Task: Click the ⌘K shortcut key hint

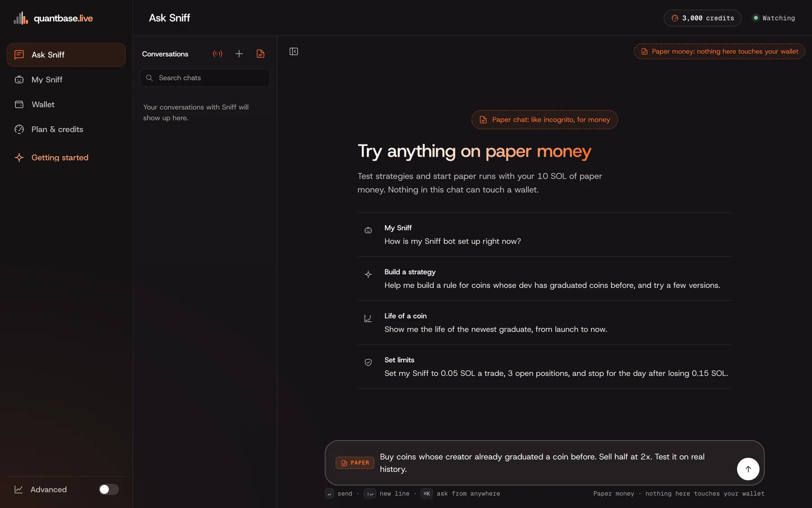Action: (427, 494)
